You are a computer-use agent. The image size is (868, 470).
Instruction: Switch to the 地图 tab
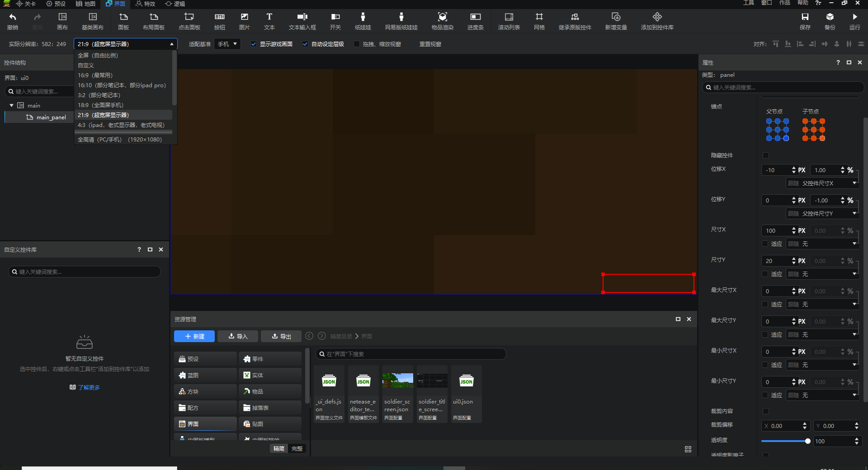pos(86,4)
